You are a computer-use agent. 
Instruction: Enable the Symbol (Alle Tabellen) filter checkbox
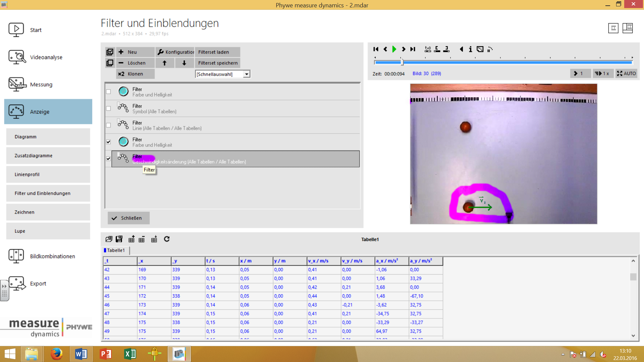tap(108, 109)
